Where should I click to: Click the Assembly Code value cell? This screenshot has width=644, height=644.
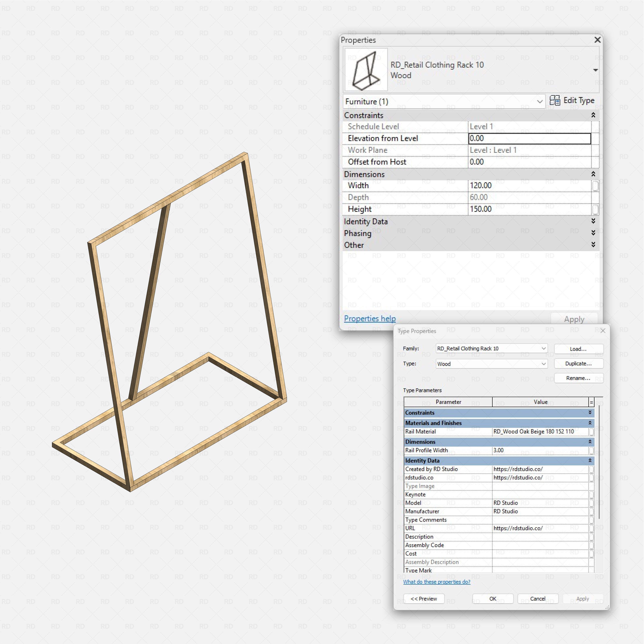[540, 545]
